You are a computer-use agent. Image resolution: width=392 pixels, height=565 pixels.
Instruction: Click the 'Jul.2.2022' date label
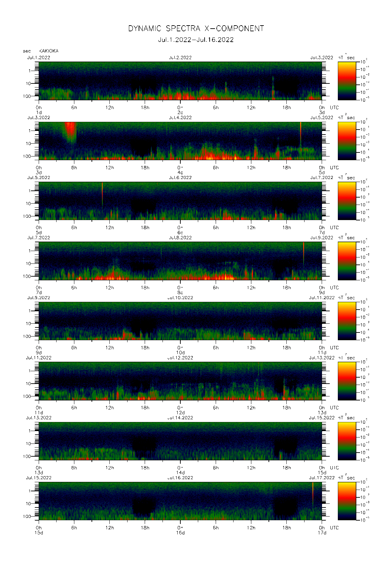tap(180, 58)
